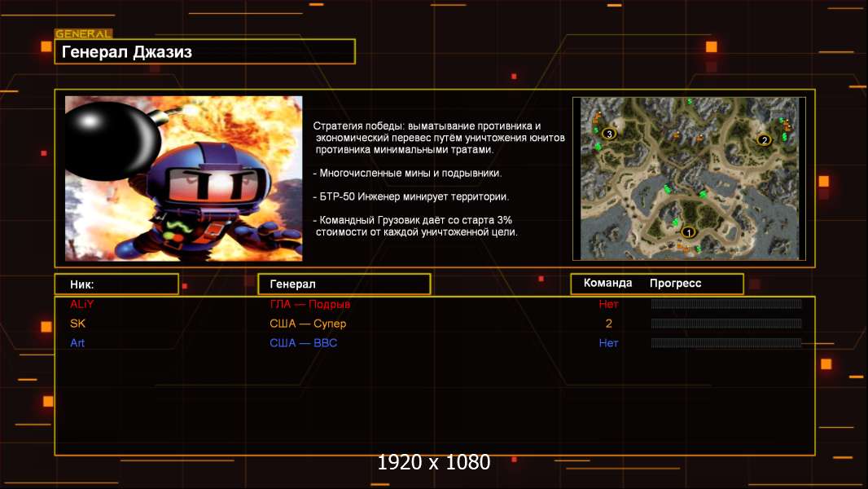This screenshot has width=868, height=489.
Task: Click team value '2' for SK
Action: click(x=608, y=324)
